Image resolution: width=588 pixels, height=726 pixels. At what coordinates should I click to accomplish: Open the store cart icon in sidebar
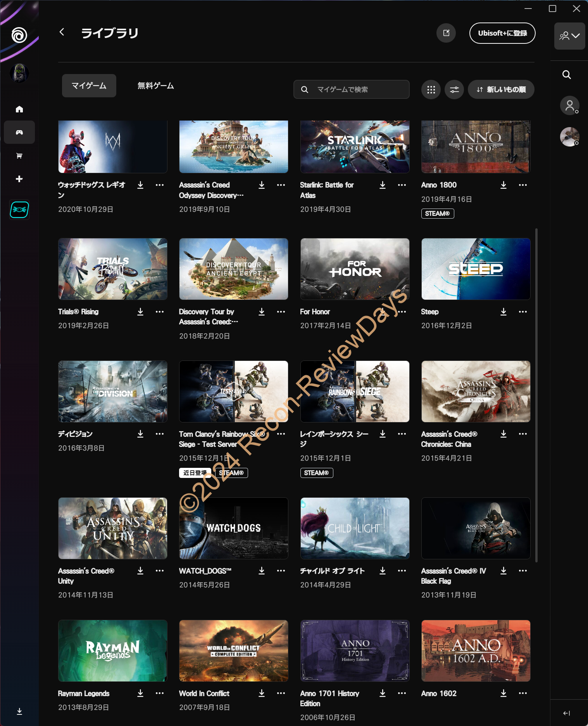coord(19,156)
